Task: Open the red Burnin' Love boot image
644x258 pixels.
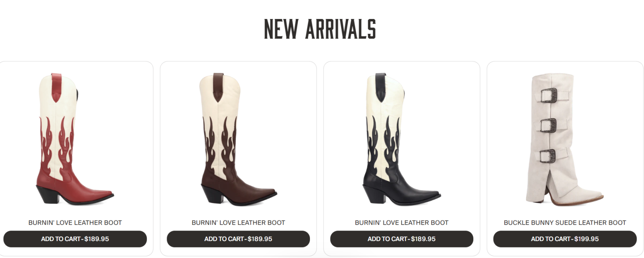Action: pos(75,138)
